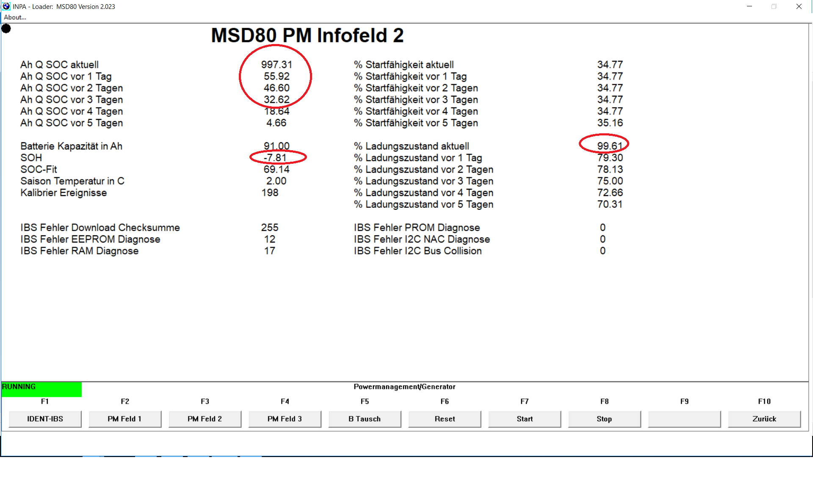Image resolution: width=813 pixels, height=504 pixels.
Task: Click the Reset button
Action: (x=445, y=419)
